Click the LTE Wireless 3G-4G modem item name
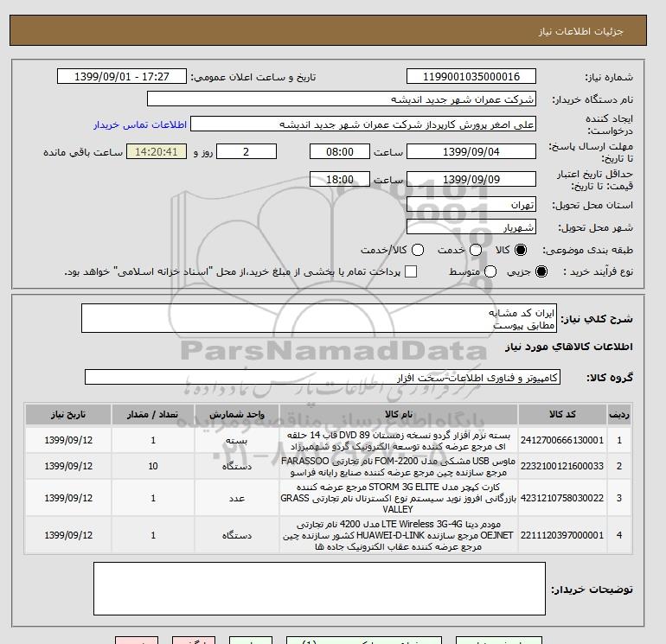Viewport: 666px width, 644px height. (399, 535)
